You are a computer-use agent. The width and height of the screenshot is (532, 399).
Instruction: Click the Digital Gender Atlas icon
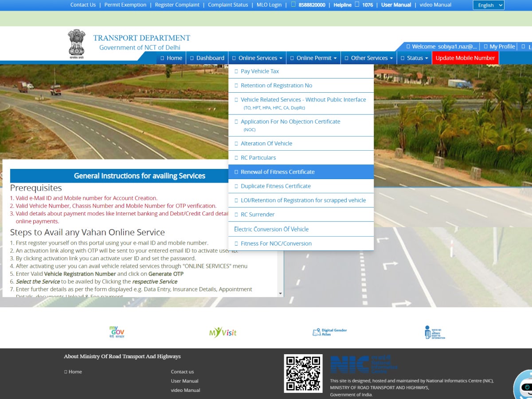(329, 332)
